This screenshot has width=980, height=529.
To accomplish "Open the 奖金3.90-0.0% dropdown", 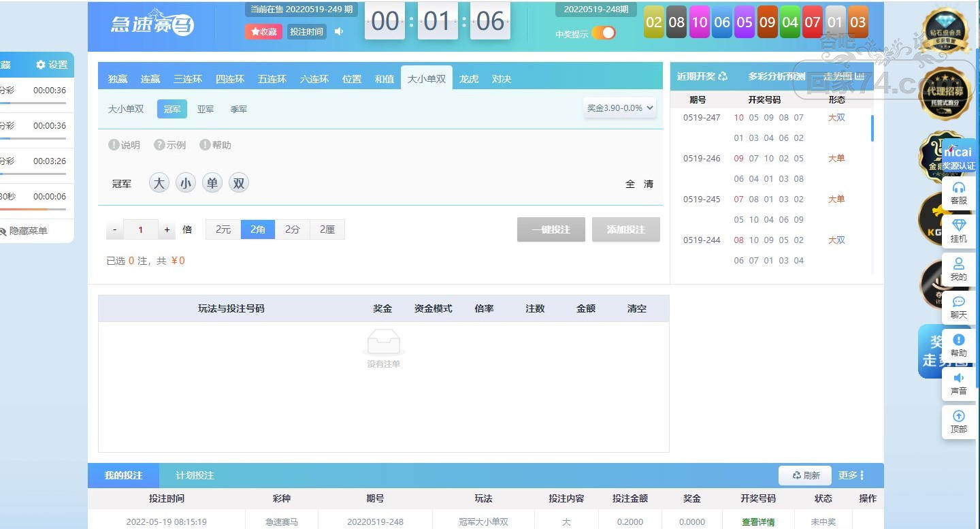I will [x=620, y=108].
